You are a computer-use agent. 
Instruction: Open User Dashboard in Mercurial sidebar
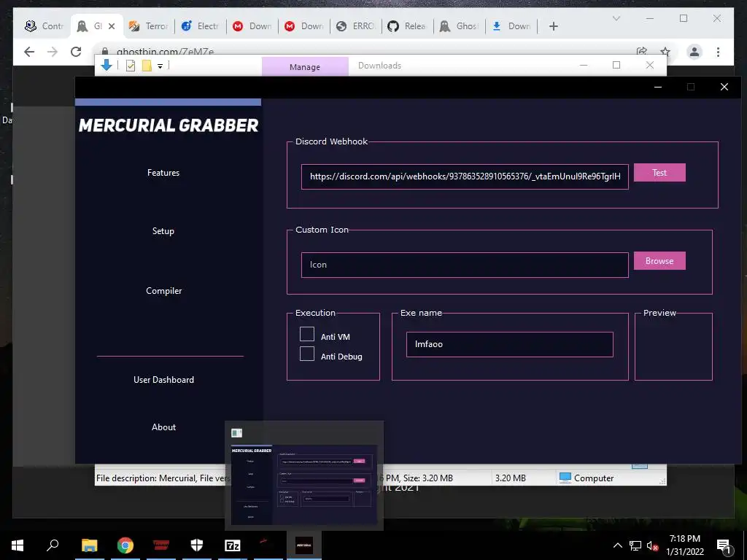coord(164,380)
